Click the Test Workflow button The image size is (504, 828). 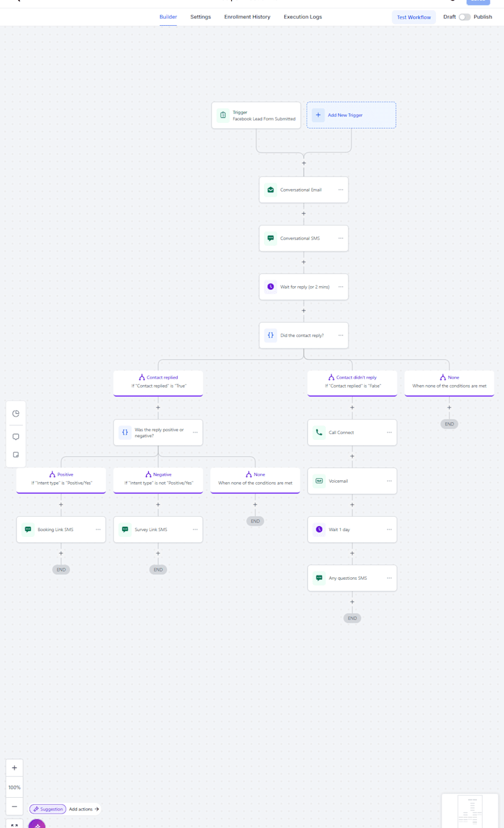click(414, 17)
